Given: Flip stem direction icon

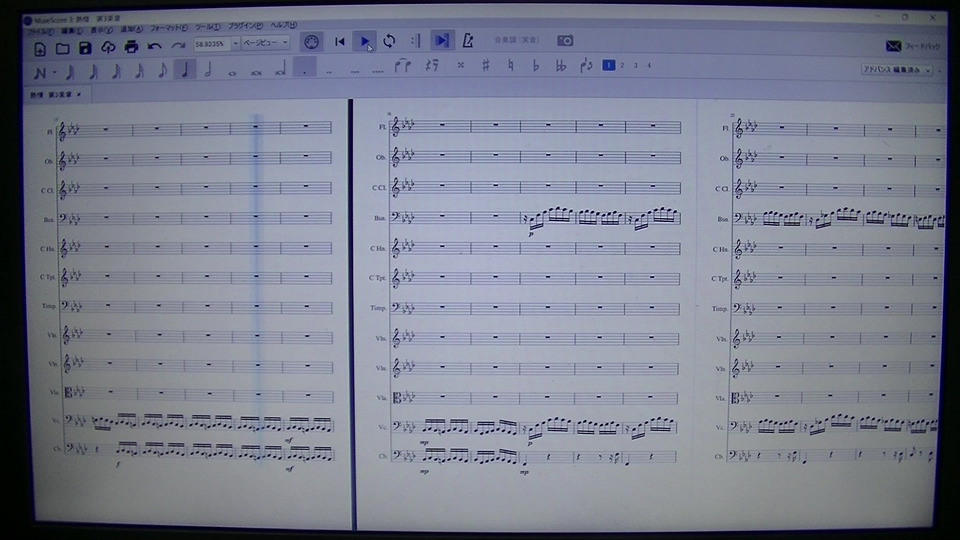Looking at the screenshot, I should 586,65.
